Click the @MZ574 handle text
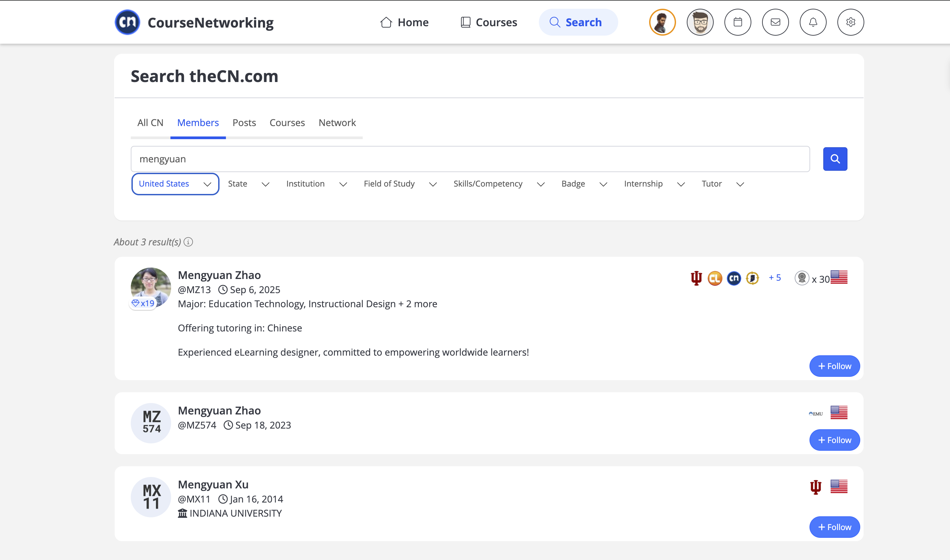Viewport: 950px width, 560px height. [x=197, y=425]
